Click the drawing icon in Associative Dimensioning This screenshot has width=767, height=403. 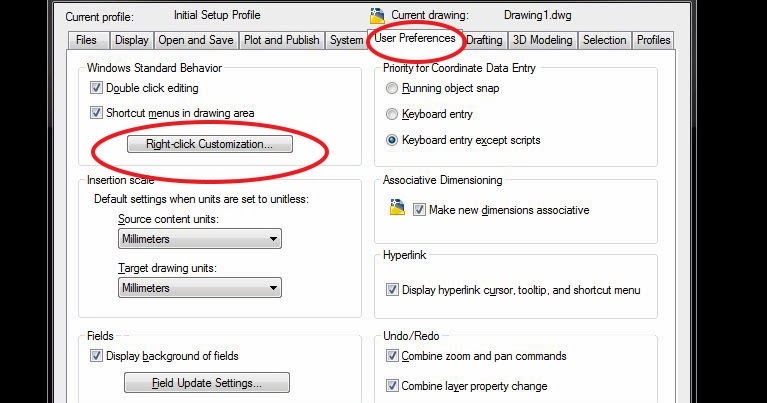click(397, 207)
